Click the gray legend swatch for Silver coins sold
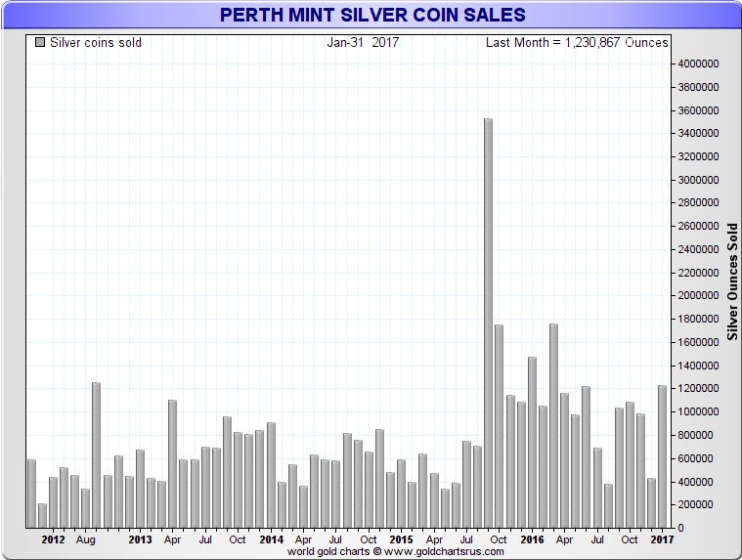Viewport: 742px width, 560px height. (x=40, y=42)
